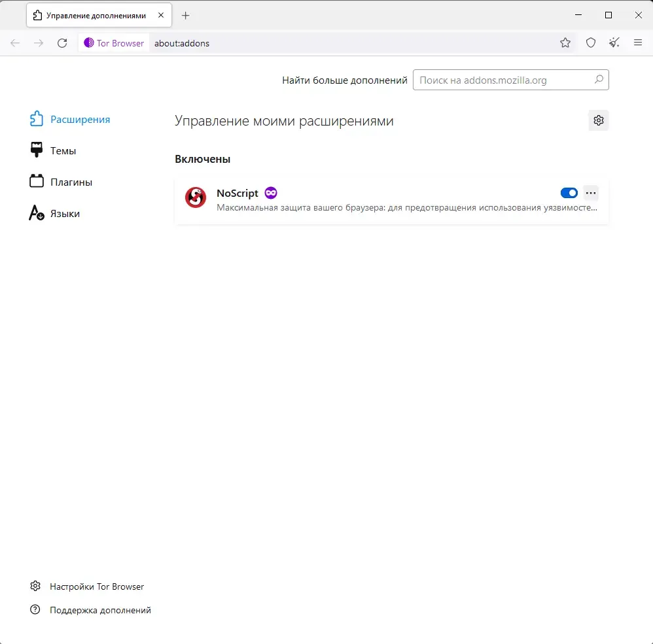
Task: Go back with the back arrow
Action: tap(15, 43)
